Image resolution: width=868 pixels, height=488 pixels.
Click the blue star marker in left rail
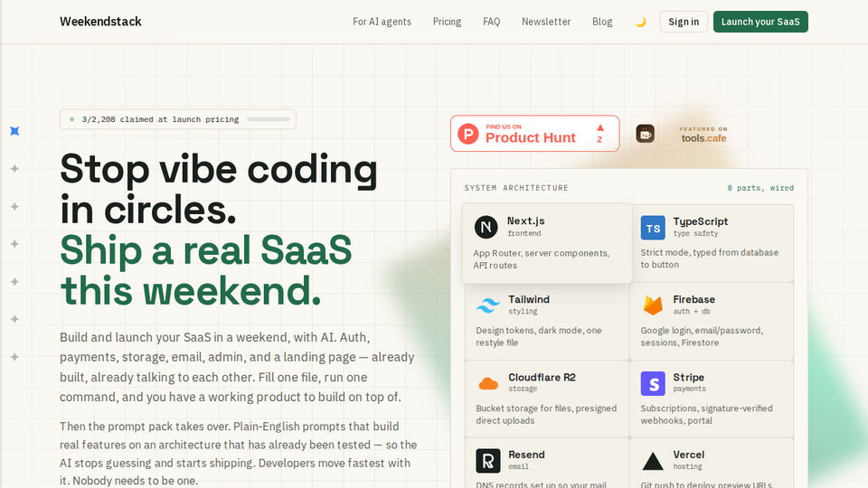[15, 131]
